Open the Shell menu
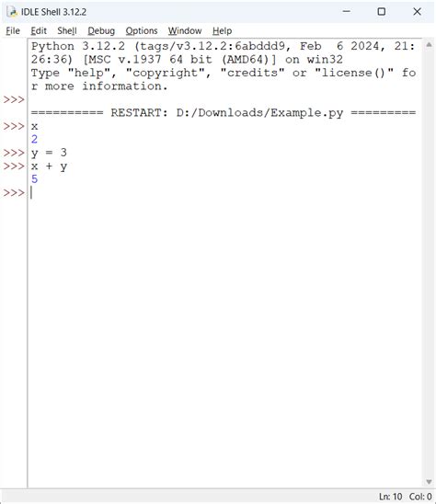The height and width of the screenshot is (504, 436). pyautogui.click(x=67, y=31)
